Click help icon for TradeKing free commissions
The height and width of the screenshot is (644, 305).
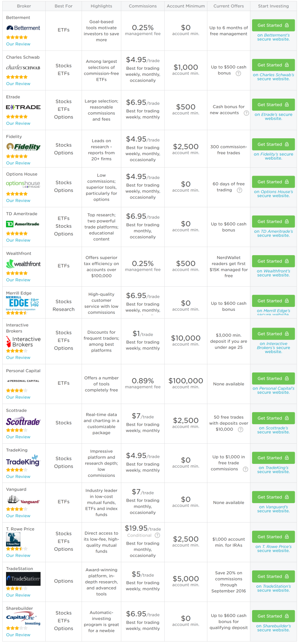pos(246,469)
